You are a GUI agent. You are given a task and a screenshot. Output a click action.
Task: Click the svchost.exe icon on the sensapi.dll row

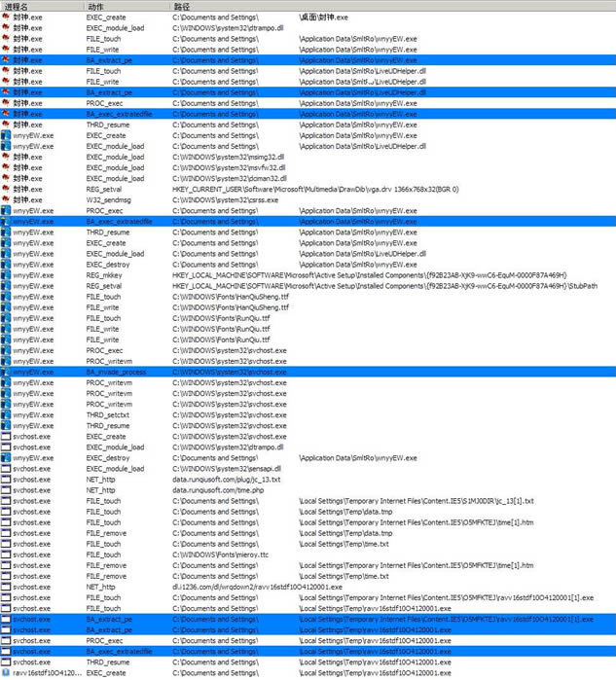[6, 468]
